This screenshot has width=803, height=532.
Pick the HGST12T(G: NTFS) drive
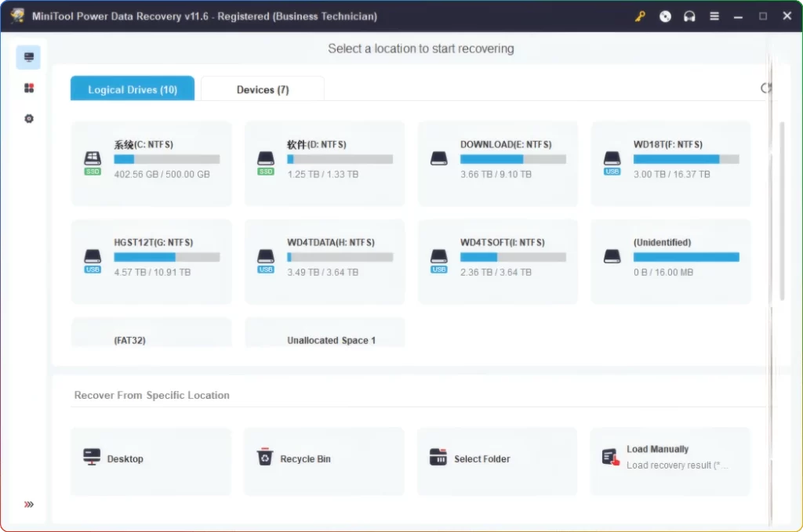pyautogui.click(x=151, y=260)
